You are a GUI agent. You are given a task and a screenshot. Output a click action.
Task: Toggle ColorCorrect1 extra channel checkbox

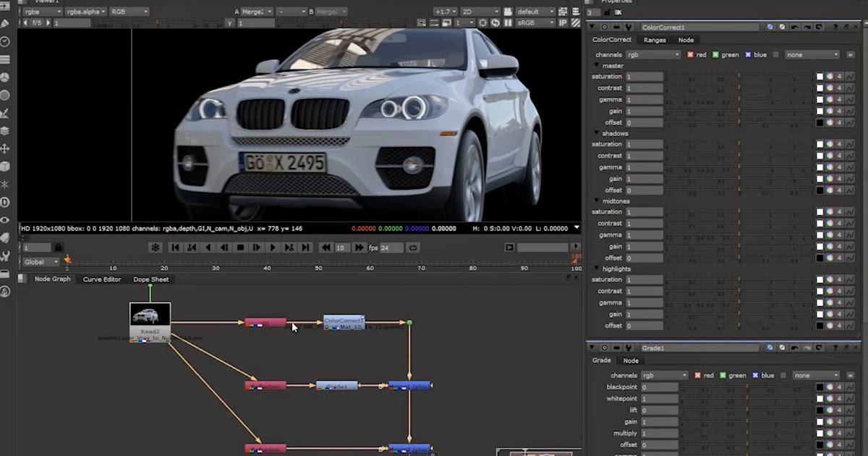[x=776, y=54]
